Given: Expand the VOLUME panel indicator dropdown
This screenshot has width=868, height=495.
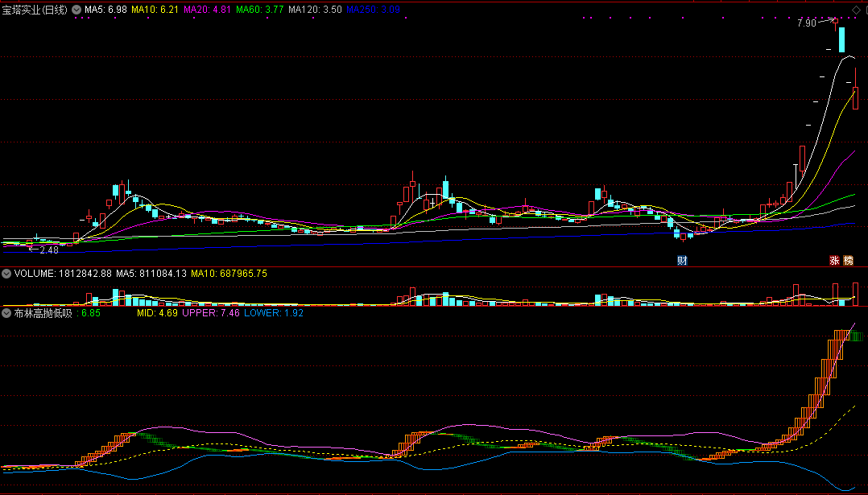Looking at the screenshot, I should coord(6,274).
